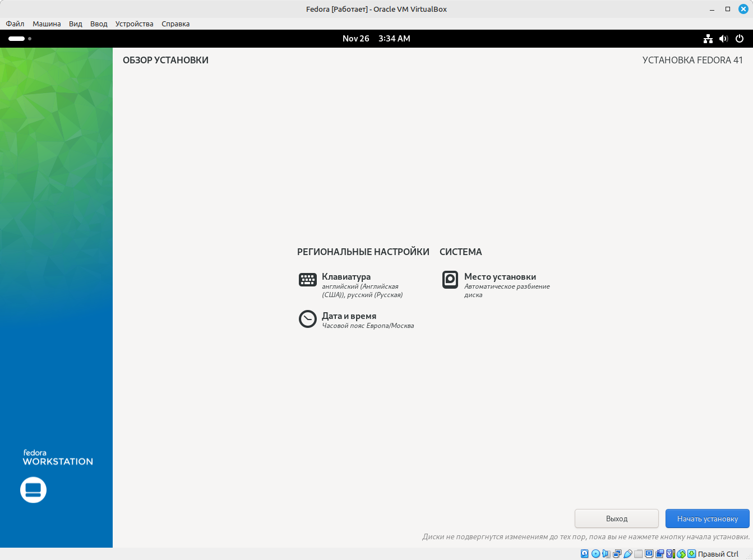The width and height of the screenshot is (753, 560).
Task: Click the Nov 26 3:34 AM clock
Action: click(x=376, y=39)
